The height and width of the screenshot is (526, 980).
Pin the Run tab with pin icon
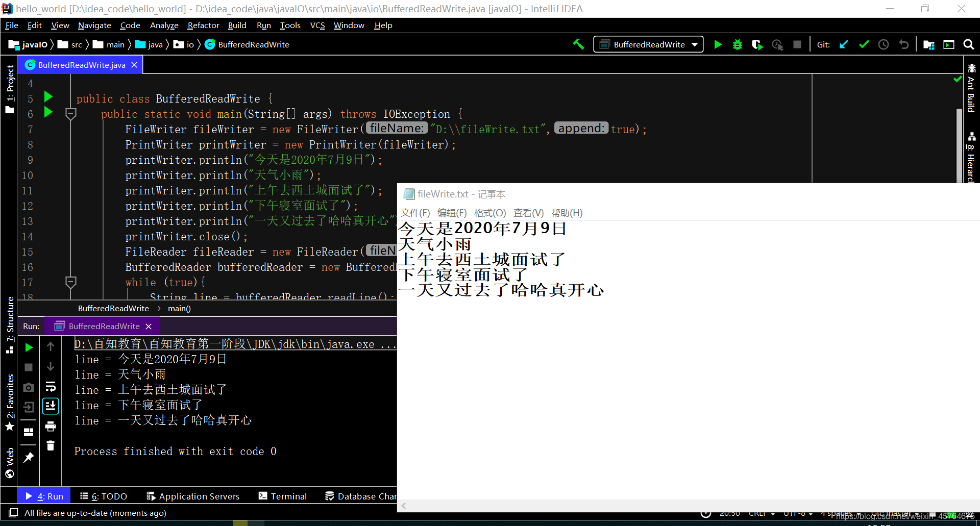(x=29, y=457)
